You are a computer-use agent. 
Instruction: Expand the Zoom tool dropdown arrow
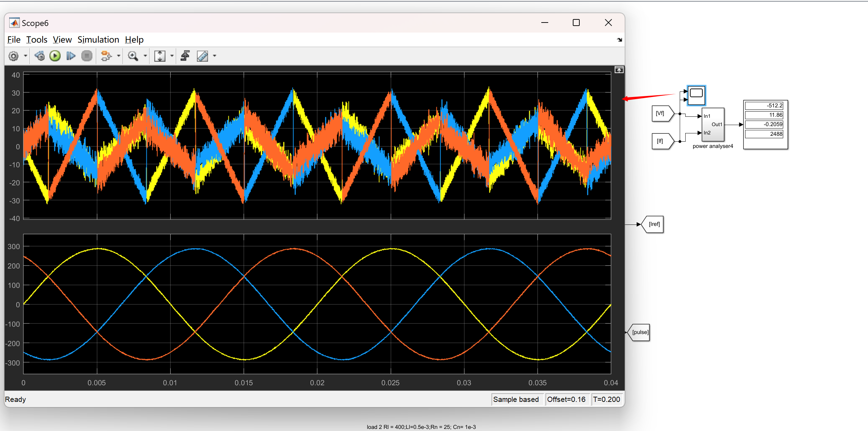145,56
